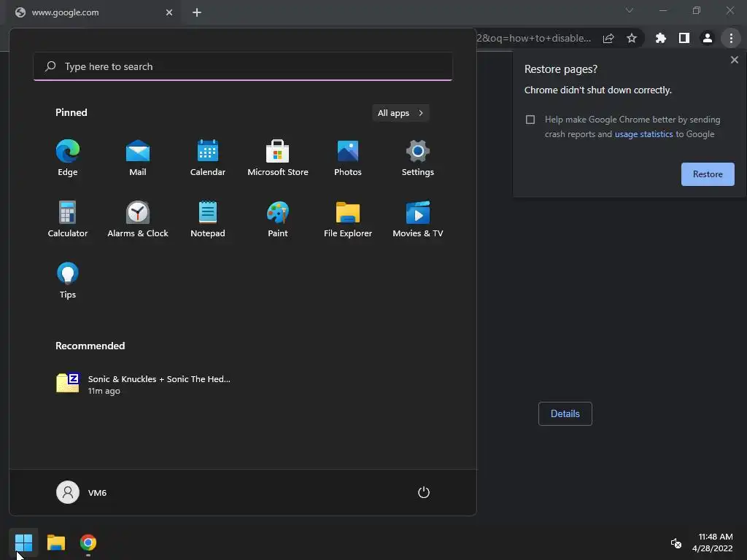Click the usage statistics link
The image size is (747, 560).
click(x=643, y=134)
